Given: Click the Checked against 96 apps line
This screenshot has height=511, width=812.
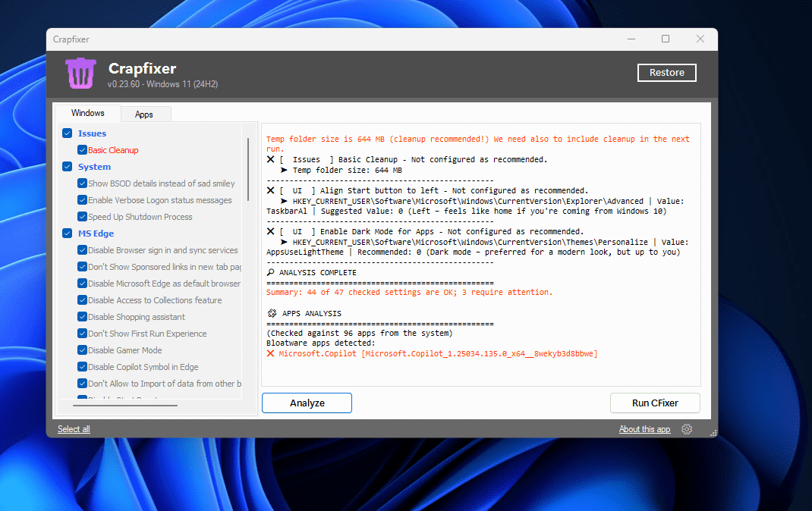Looking at the screenshot, I should coord(360,334).
